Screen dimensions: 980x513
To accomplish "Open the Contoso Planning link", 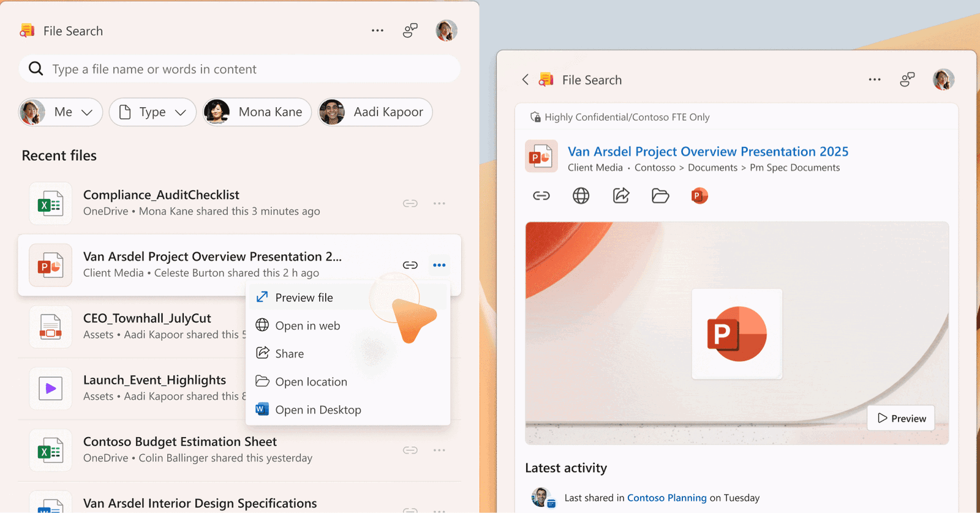I will pyautogui.click(x=666, y=498).
